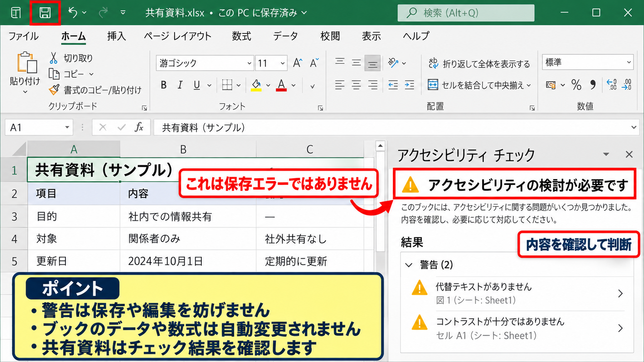Click the decrease indent icon
This screenshot has height=362, width=644.
(x=393, y=85)
